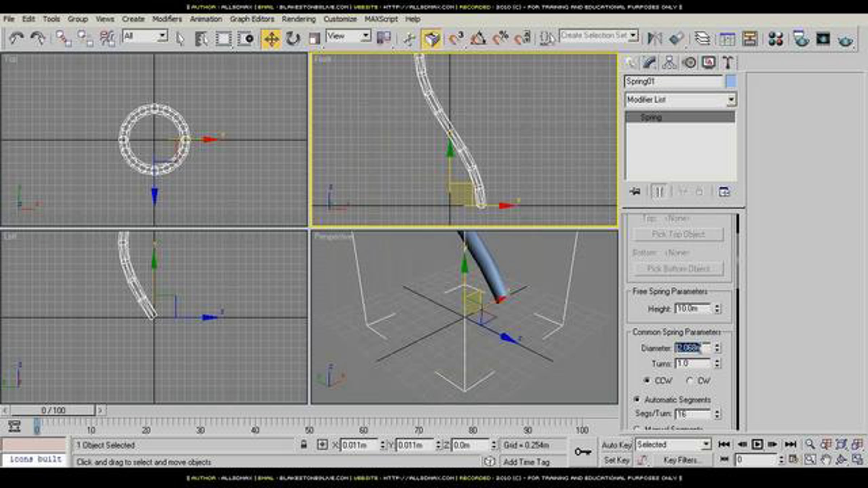Screen dimensions: 868x488
Task: Click the Align tool icon
Action: click(676, 38)
